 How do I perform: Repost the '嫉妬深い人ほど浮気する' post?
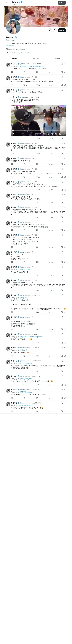tap(24, 85)
